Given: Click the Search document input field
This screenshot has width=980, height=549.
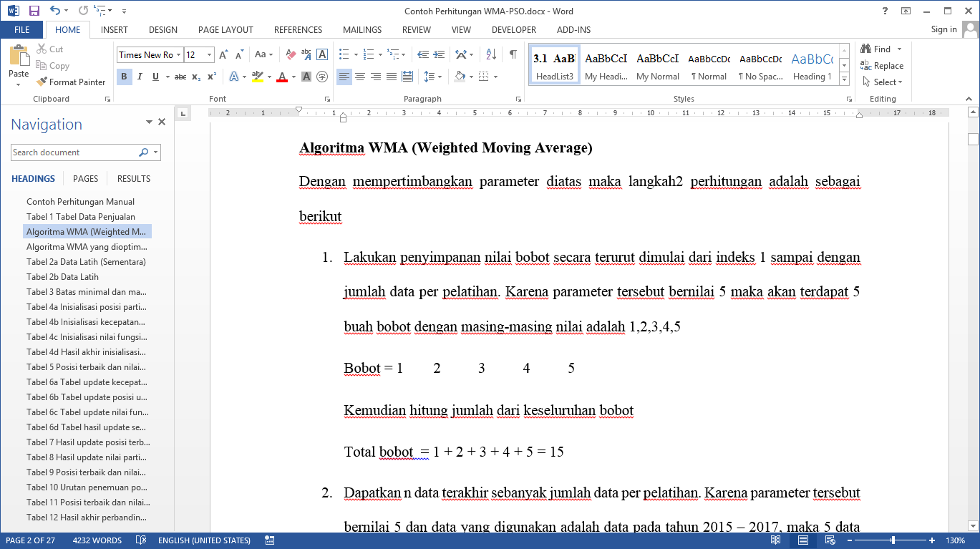Looking at the screenshot, I should tap(74, 152).
